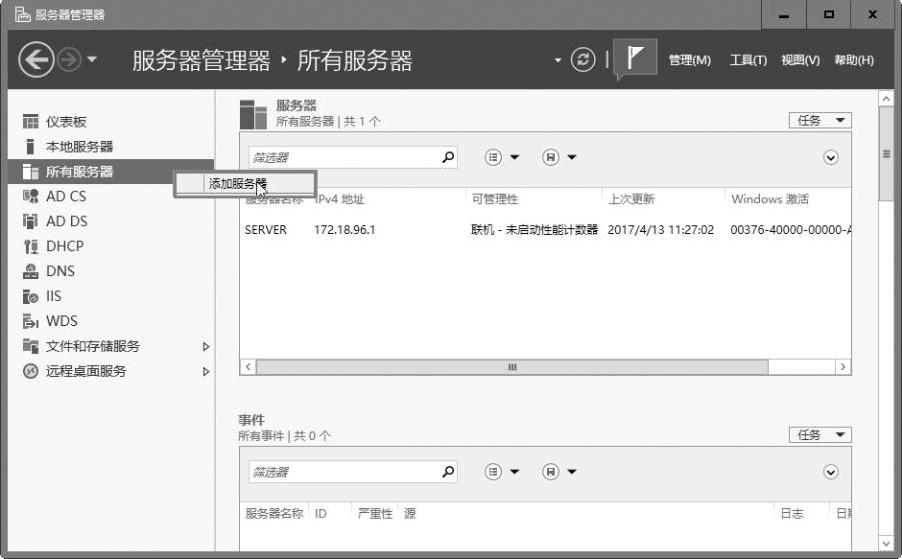This screenshot has width=902, height=559.
Task: Sort events by 严重性 column
Action: click(x=375, y=514)
